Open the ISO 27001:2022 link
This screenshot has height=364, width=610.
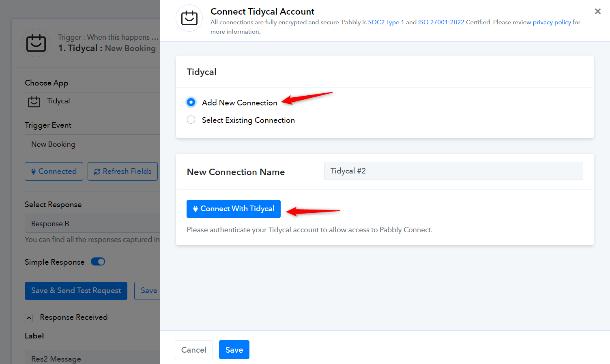click(x=441, y=22)
